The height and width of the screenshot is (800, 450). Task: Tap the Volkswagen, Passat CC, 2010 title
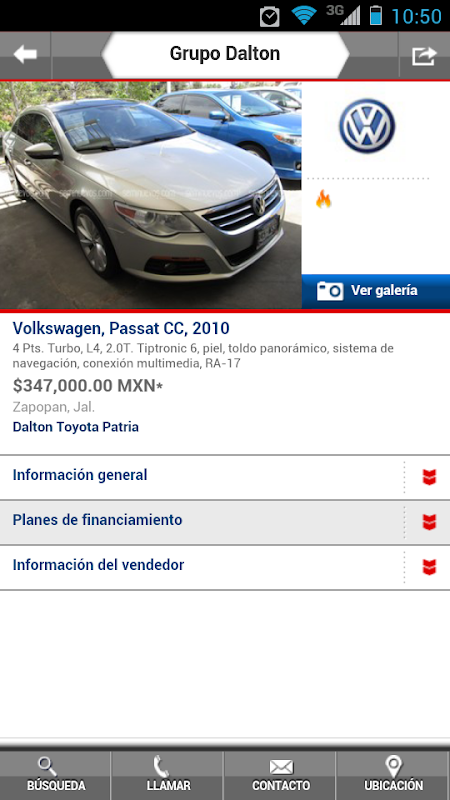(x=121, y=328)
